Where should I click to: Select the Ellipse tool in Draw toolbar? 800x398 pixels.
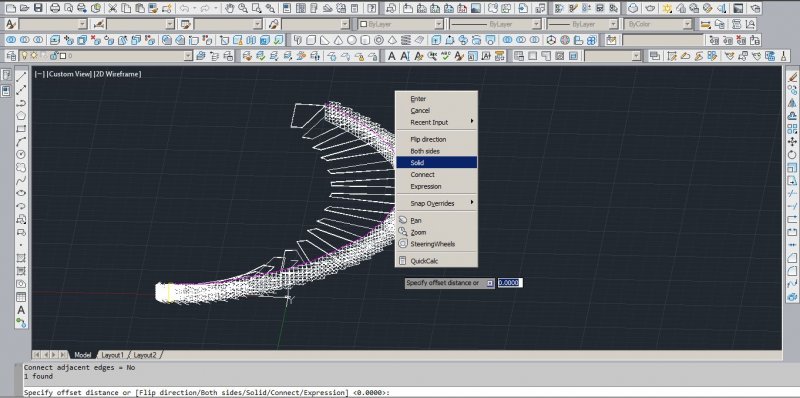coord(21,193)
